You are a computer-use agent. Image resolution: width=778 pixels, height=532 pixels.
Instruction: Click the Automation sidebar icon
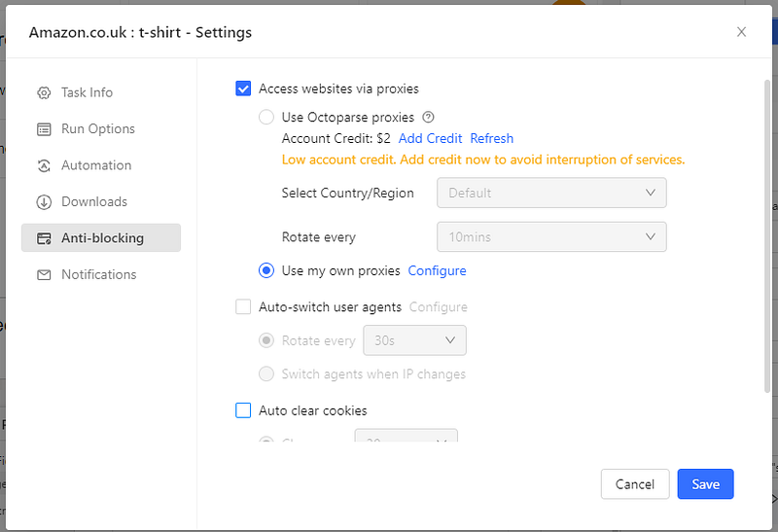[44, 165]
